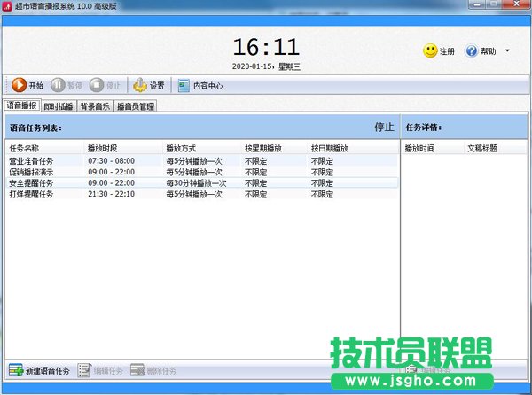Click the Help (帮助) question mark icon

(x=472, y=50)
